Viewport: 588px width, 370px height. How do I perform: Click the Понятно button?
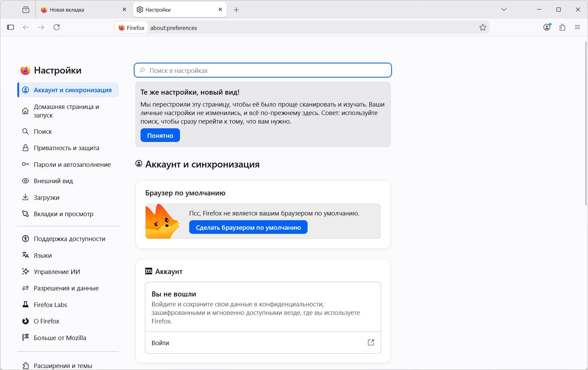coord(160,135)
